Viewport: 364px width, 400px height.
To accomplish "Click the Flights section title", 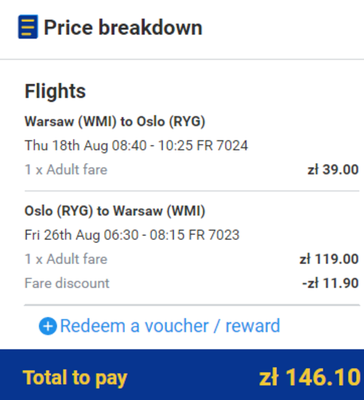I will [55, 91].
